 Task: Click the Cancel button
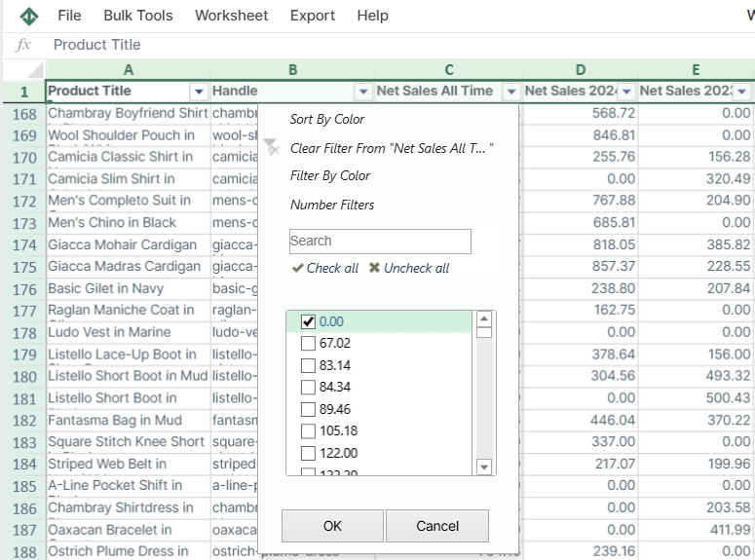click(x=437, y=526)
